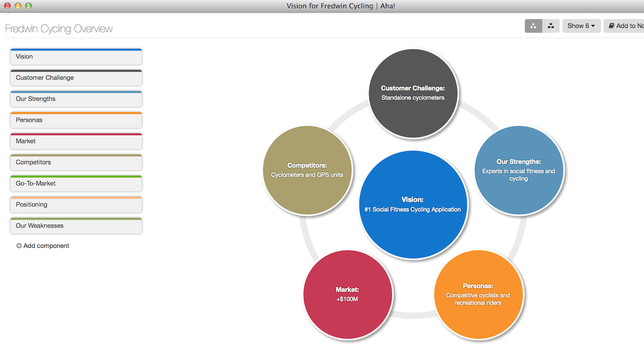This screenshot has height=363, width=644.
Task: Open Our Weaknesses sidebar component
Action: point(76,226)
